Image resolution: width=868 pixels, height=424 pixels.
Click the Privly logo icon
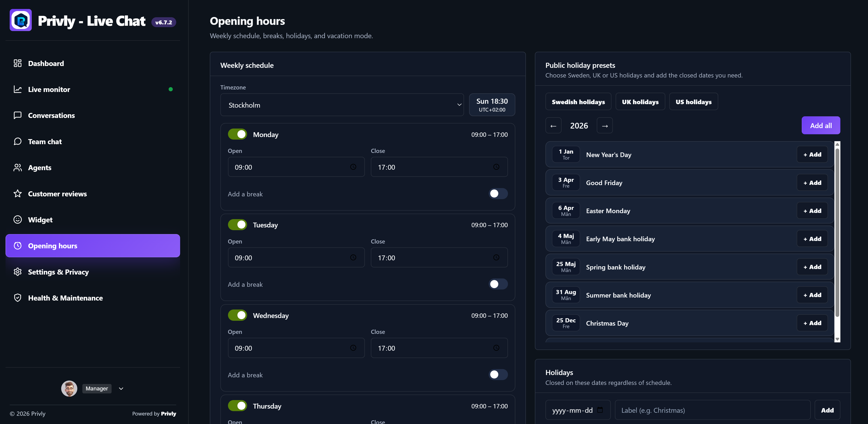(20, 20)
